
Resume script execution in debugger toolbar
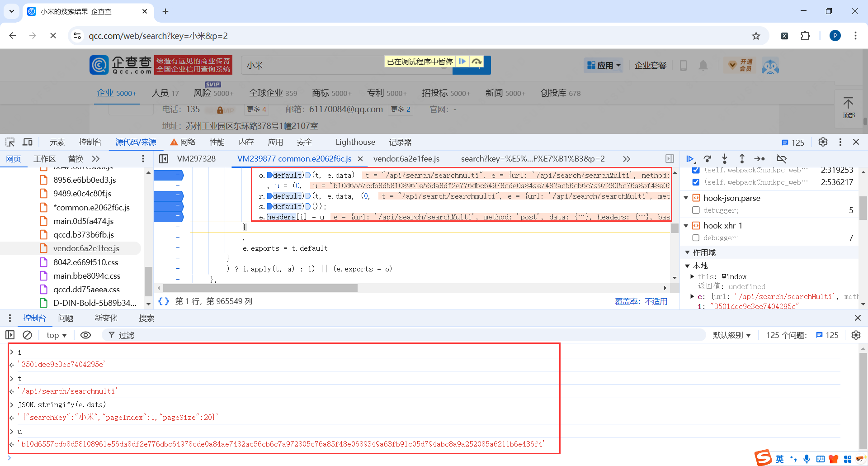pos(690,159)
